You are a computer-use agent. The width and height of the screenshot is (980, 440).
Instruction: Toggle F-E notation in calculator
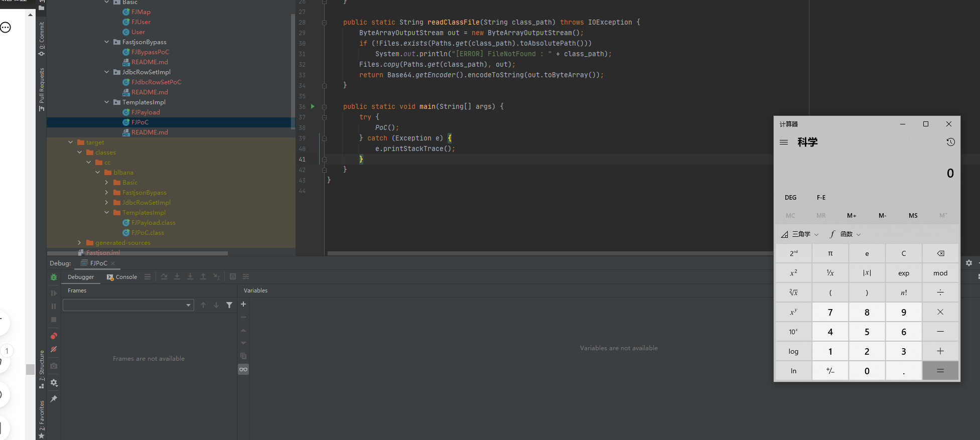click(x=821, y=198)
